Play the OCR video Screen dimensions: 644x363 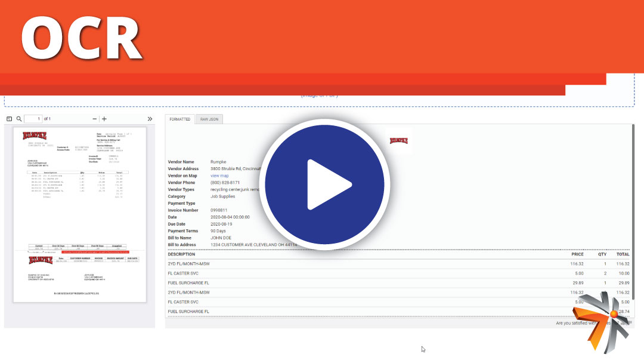(x=324, y=184)
